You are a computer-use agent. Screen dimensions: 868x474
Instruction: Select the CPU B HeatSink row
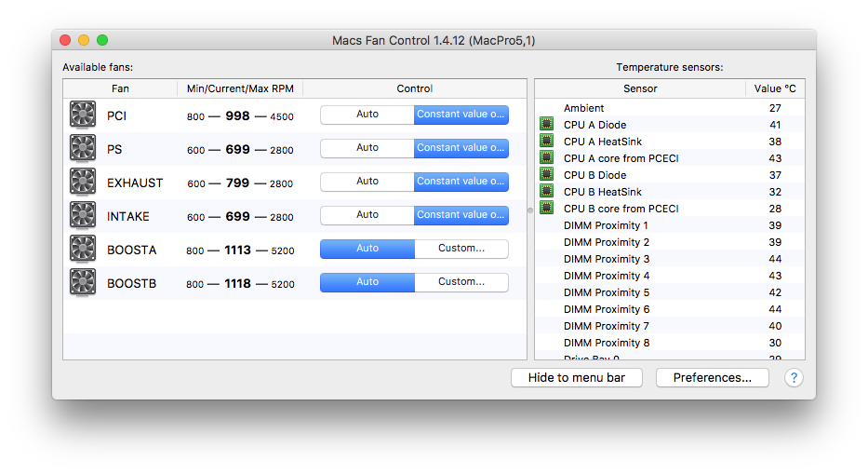[x=670, y=192]
